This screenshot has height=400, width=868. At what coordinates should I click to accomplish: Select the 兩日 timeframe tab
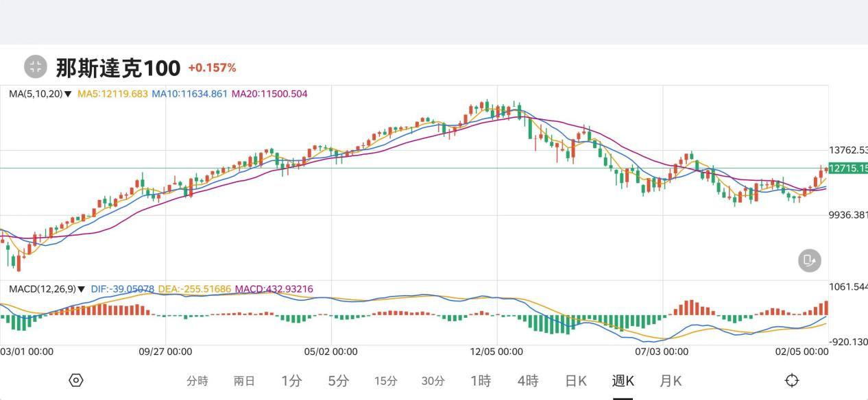244,381
